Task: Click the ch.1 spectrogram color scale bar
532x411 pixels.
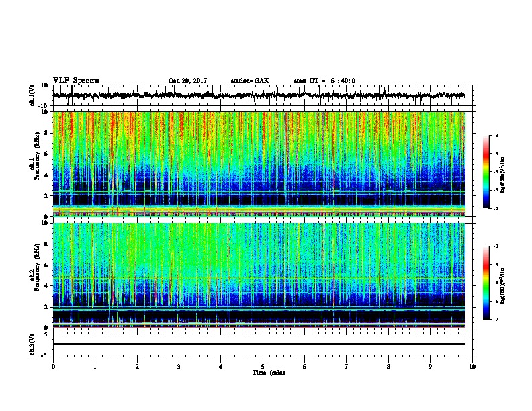Action: tap(486, 171)
